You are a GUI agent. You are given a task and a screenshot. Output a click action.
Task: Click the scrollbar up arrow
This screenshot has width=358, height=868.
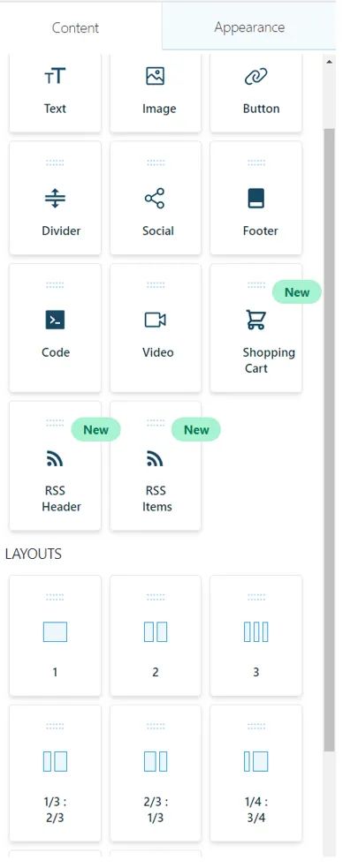click(329, 62)
